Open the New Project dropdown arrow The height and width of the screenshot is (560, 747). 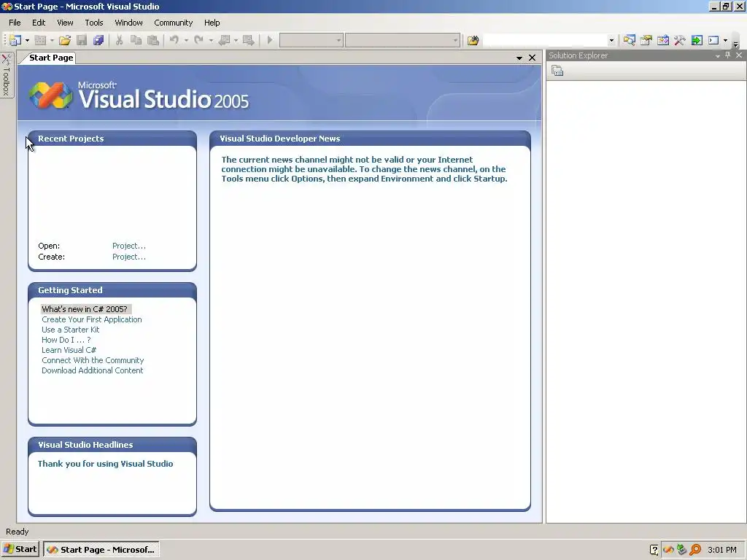click(x=27, y=41)
